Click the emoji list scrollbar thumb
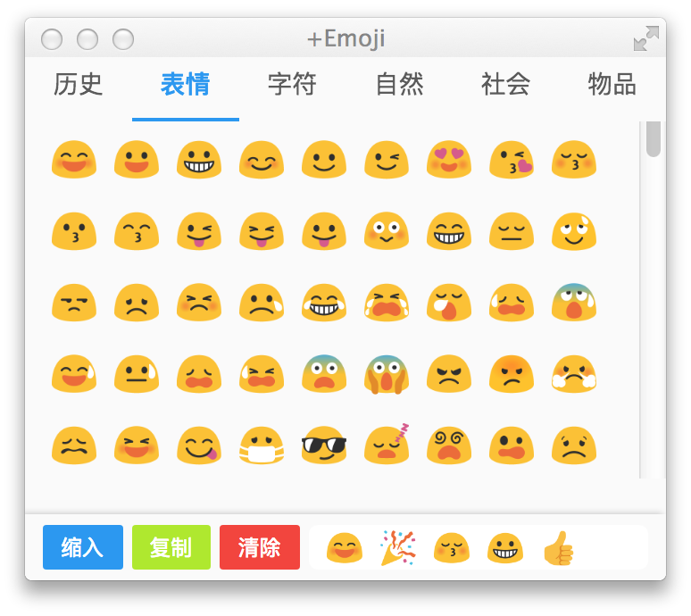This screenshot has width=691, height=616. pos(654,138)
